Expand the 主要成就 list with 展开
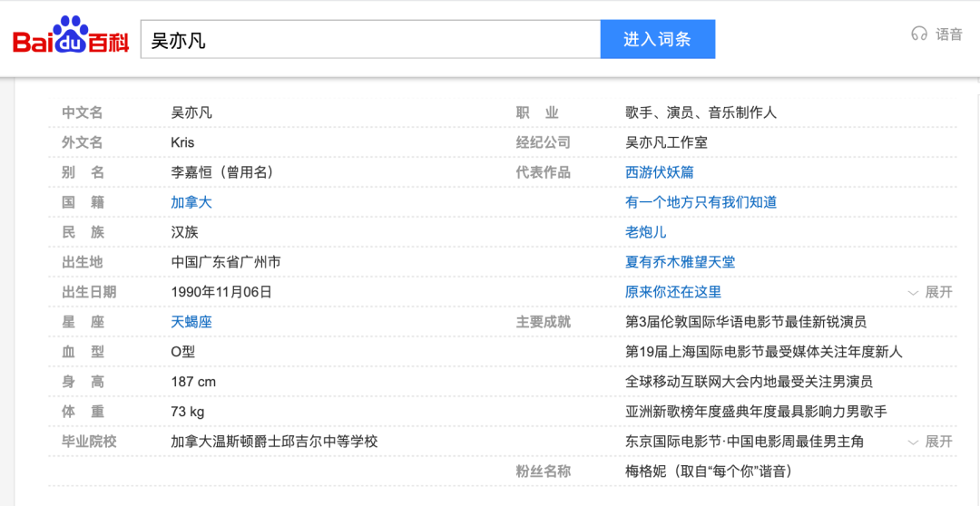 (x=931, y=442)
